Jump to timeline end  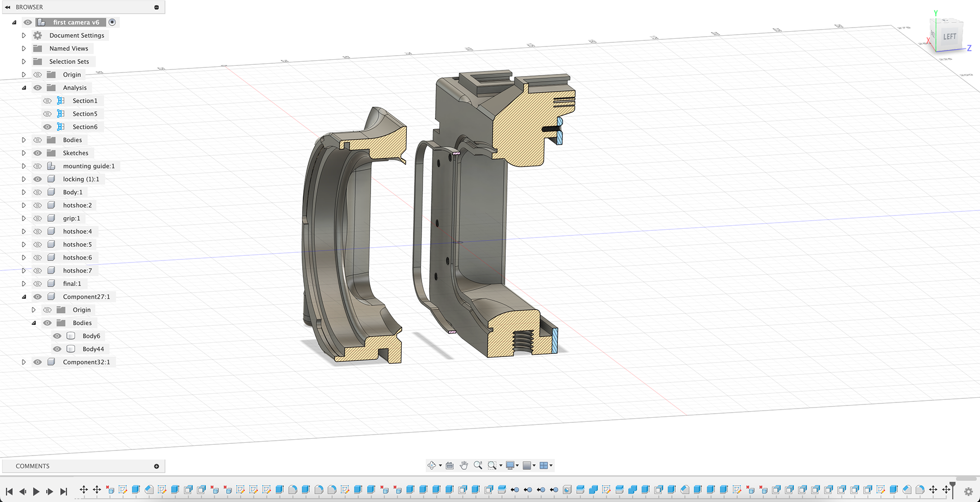tap(63, 491)
